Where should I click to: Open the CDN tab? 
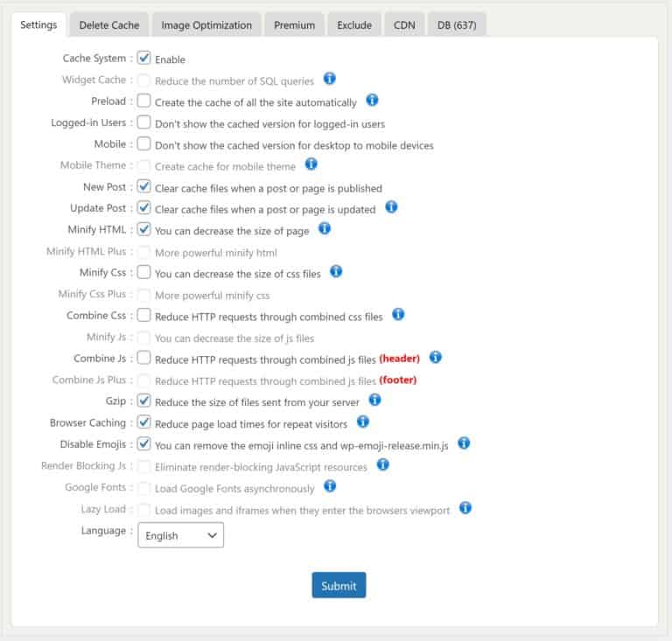(x=404, y=25)
